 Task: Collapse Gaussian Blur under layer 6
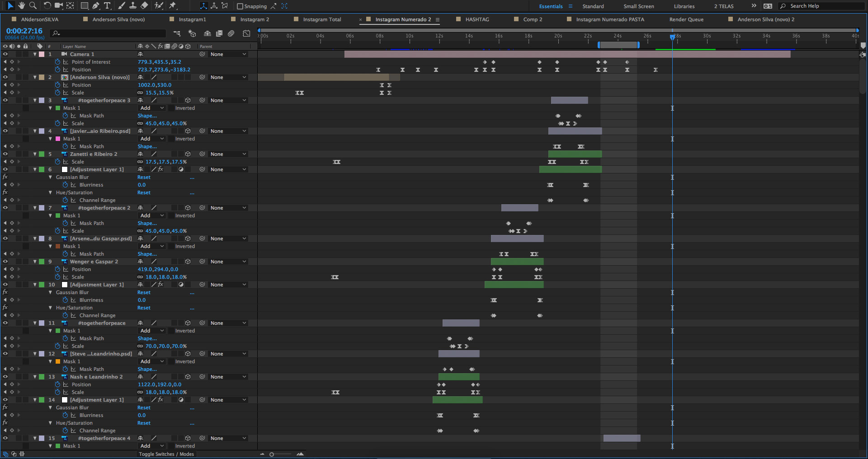50,177
